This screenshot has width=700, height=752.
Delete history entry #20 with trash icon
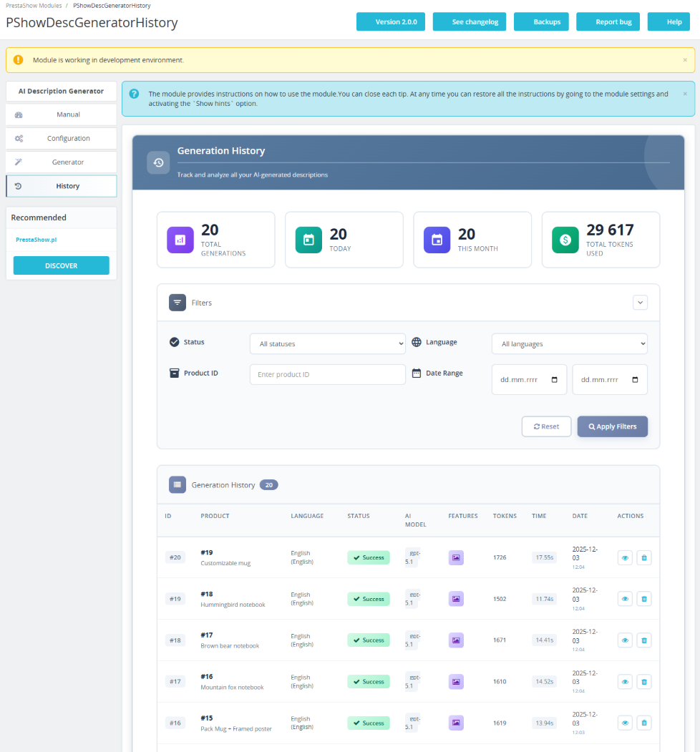click(x=644, y=557)
